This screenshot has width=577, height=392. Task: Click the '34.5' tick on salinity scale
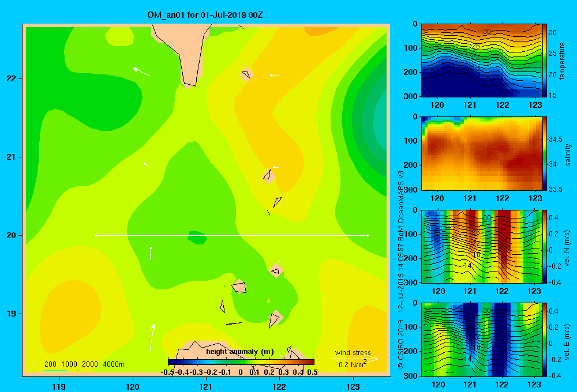click(556, 140)
